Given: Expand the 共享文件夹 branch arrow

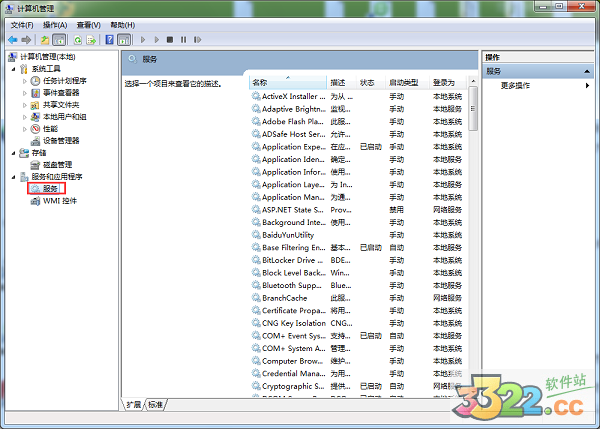Looking at the screenshot, I should pyautogui.click(x=25, y=104).
